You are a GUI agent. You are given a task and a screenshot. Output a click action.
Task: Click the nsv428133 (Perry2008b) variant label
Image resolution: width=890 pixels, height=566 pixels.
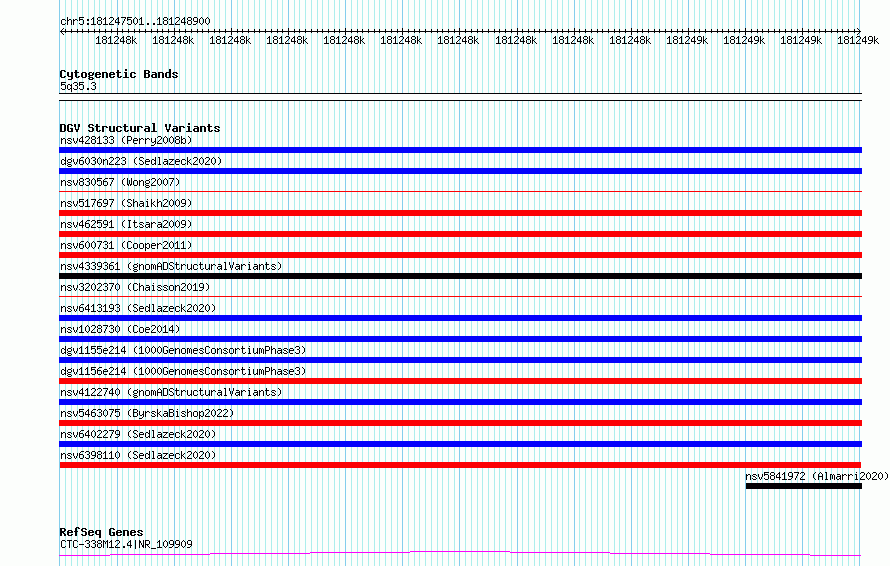click(x=126, y=140)
